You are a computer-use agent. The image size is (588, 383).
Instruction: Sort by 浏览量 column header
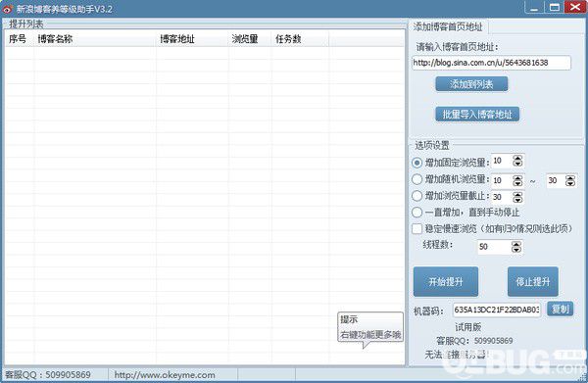(x=250, y=39)
